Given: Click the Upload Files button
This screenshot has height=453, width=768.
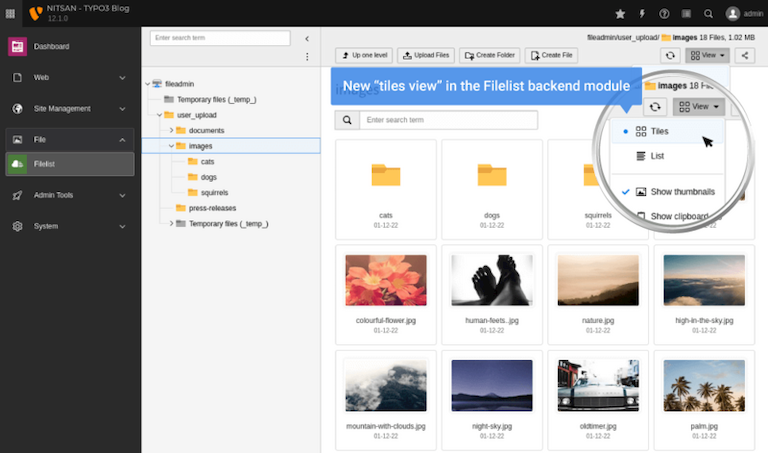Looking at the screenshot, I should (x=423, y=56).
